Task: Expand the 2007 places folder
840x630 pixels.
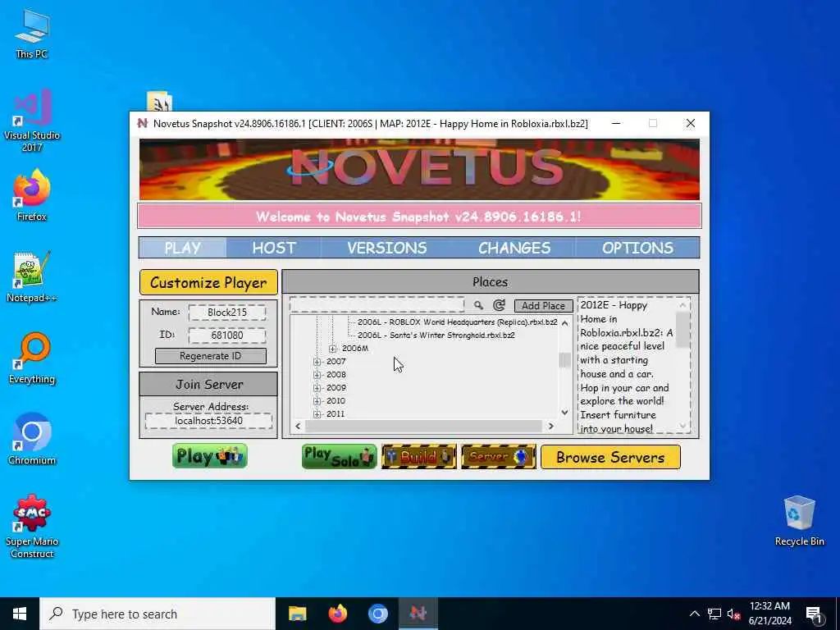Action: click(317, 362)
